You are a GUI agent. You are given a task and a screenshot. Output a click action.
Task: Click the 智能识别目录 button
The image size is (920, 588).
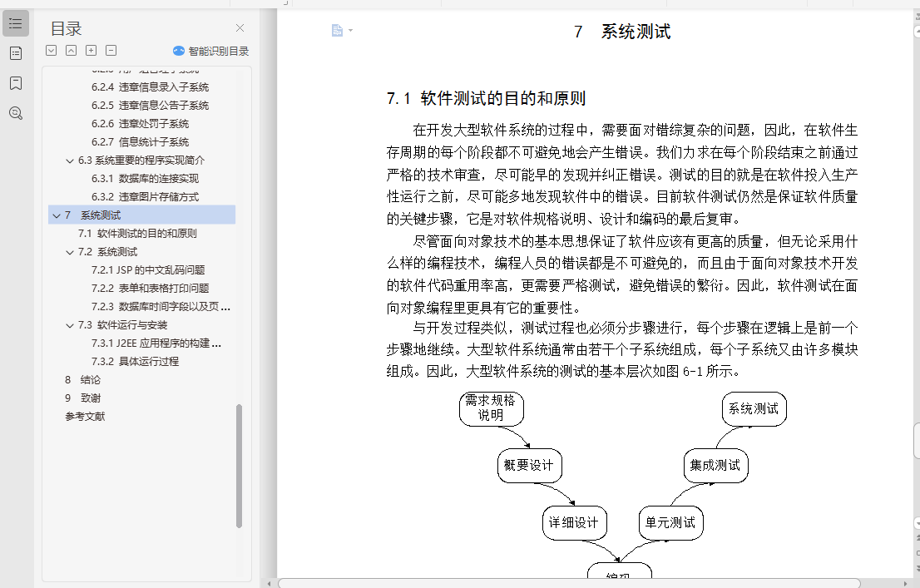(x=210, y=51)
